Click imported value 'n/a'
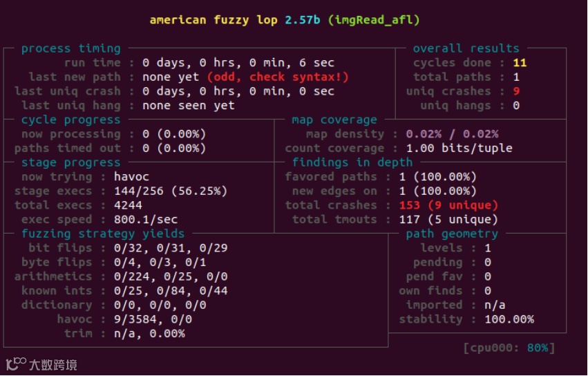The height and width of the screenshot is (376, 588). pos(495,305)
